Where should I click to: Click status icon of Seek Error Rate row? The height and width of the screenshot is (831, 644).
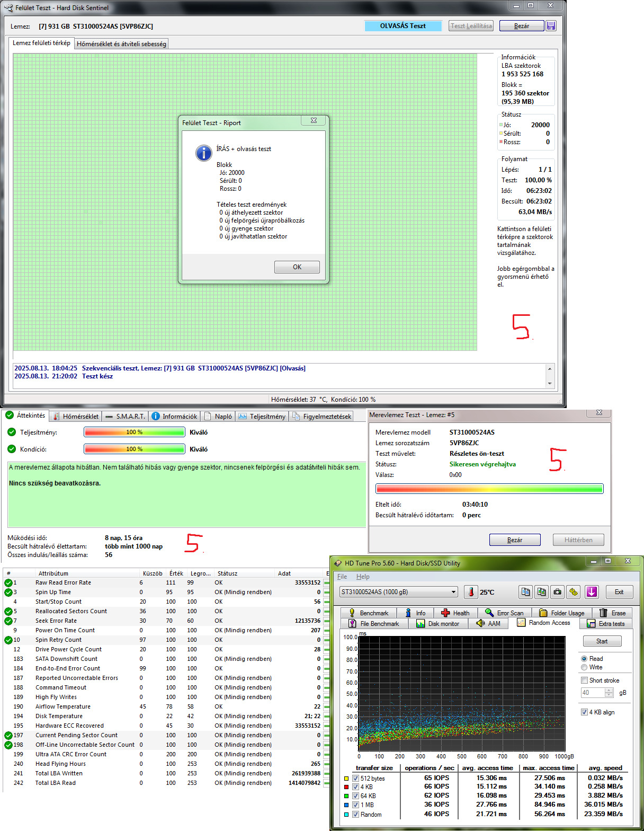(8, 621)
